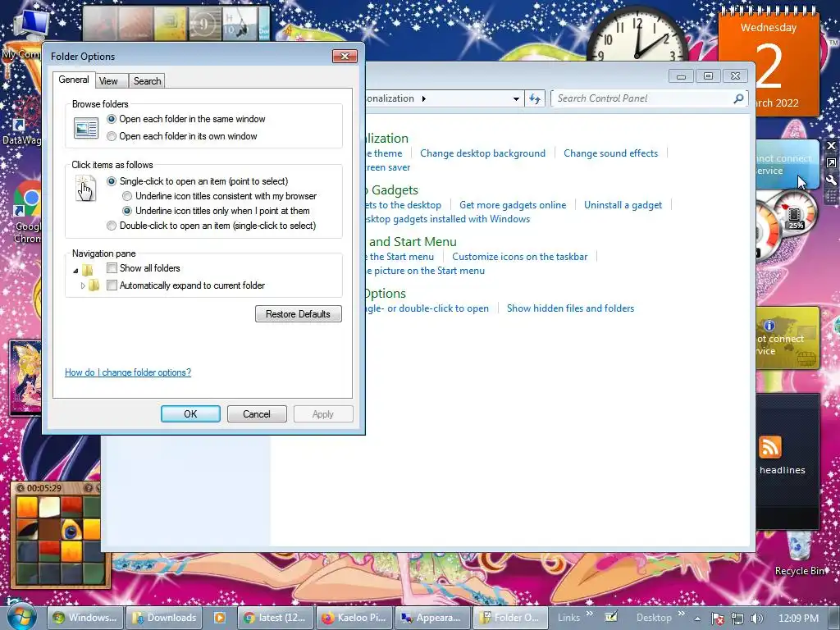Select 'Single-click to open an item'

tap(198, 181)
